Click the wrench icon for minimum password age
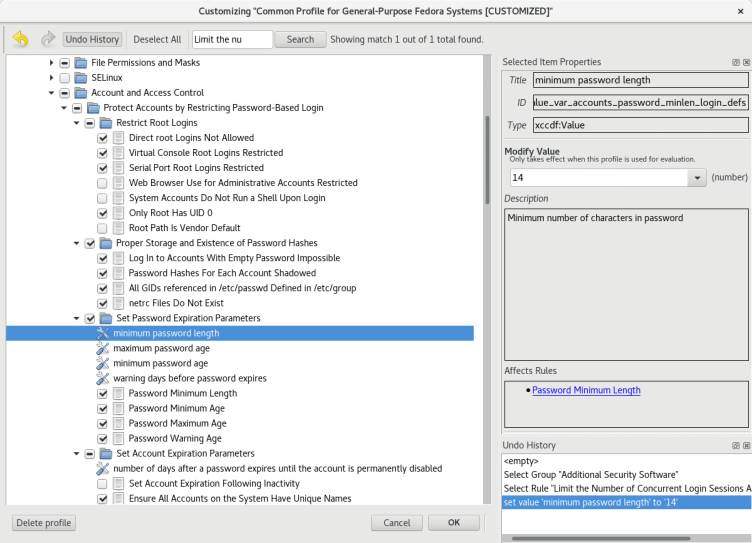 pyautogui.click(x=103, y=363)
